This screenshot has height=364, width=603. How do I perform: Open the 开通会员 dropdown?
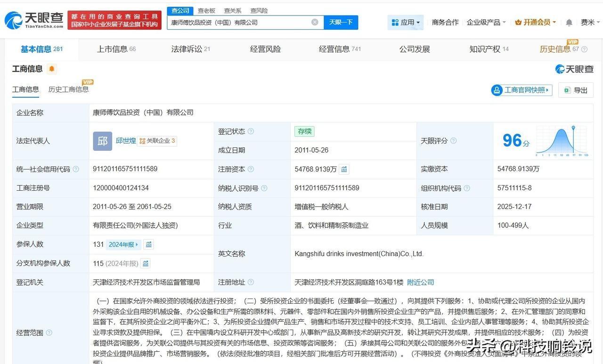536,22
